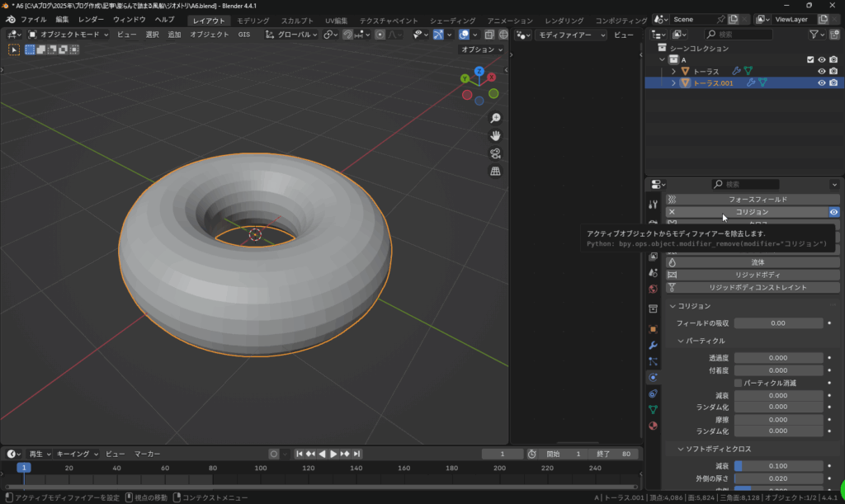Image resolution: width=845 pixels, height=504 pixels.
Task: Add a new collection in the outliner
Action: (835, 35)
